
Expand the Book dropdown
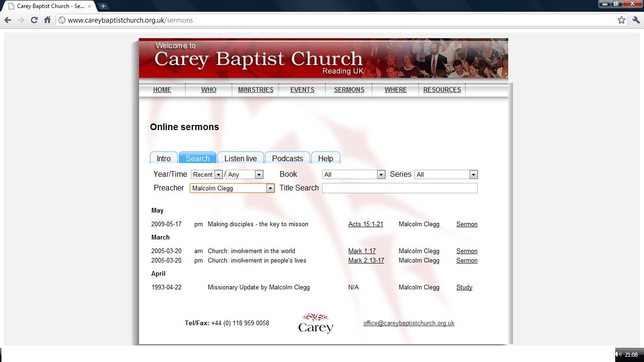(354, 174)
